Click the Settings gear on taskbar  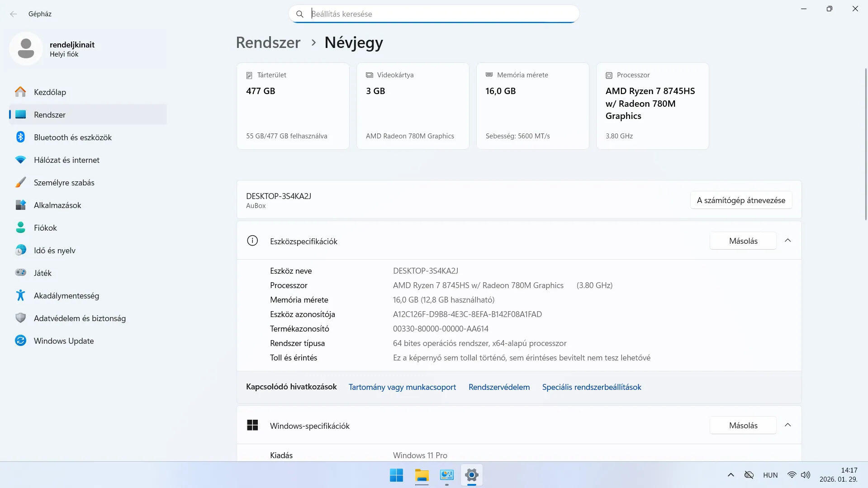pos(471,475)
